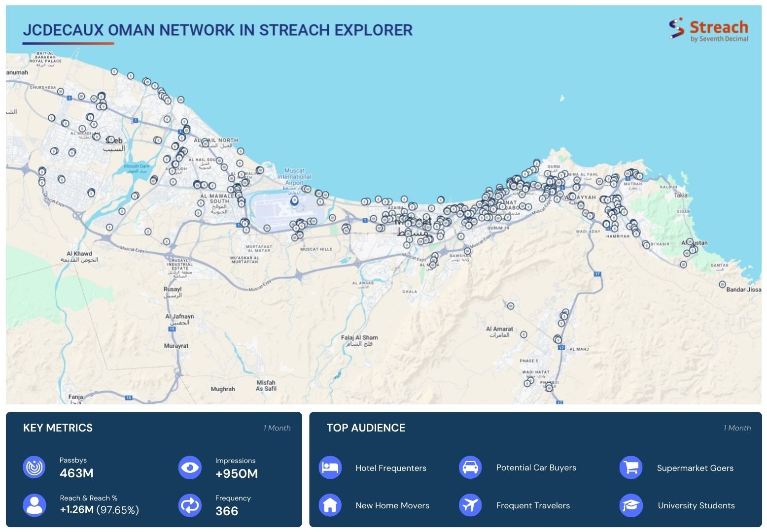
Task: Click the Bandar Jissah map marker
Action: pos(722,284)
